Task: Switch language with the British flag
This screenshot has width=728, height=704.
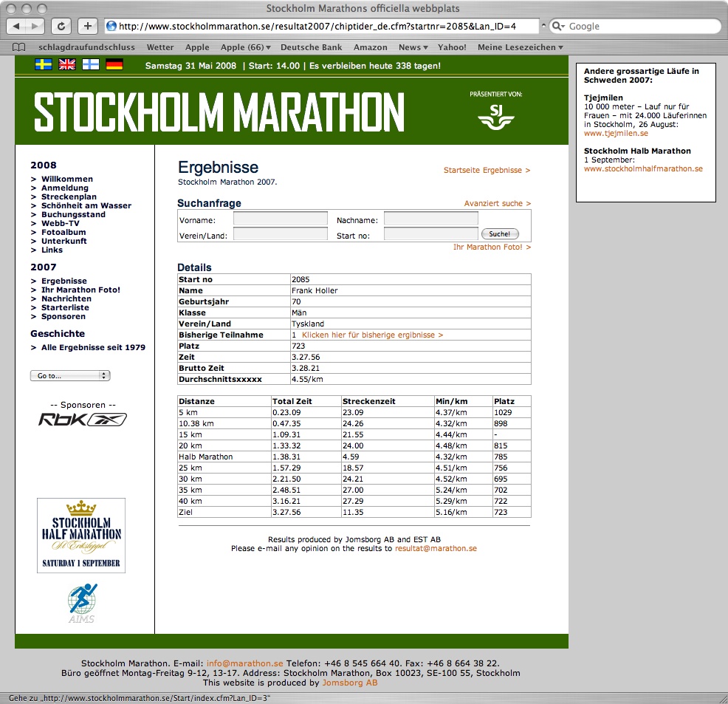Action: coord(67,64)
